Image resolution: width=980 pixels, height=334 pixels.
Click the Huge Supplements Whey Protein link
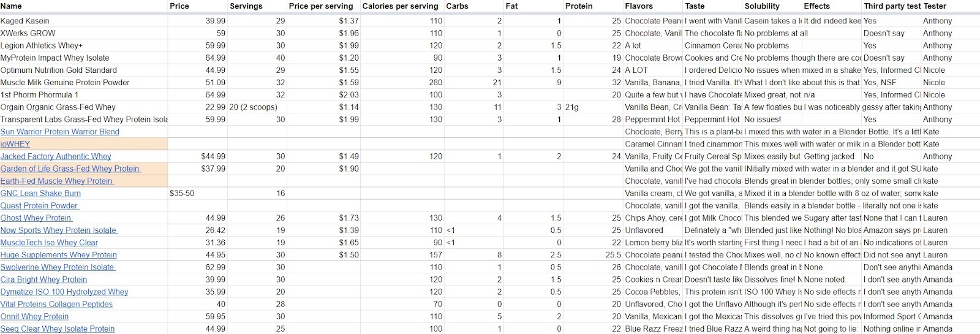click(59, 255)
